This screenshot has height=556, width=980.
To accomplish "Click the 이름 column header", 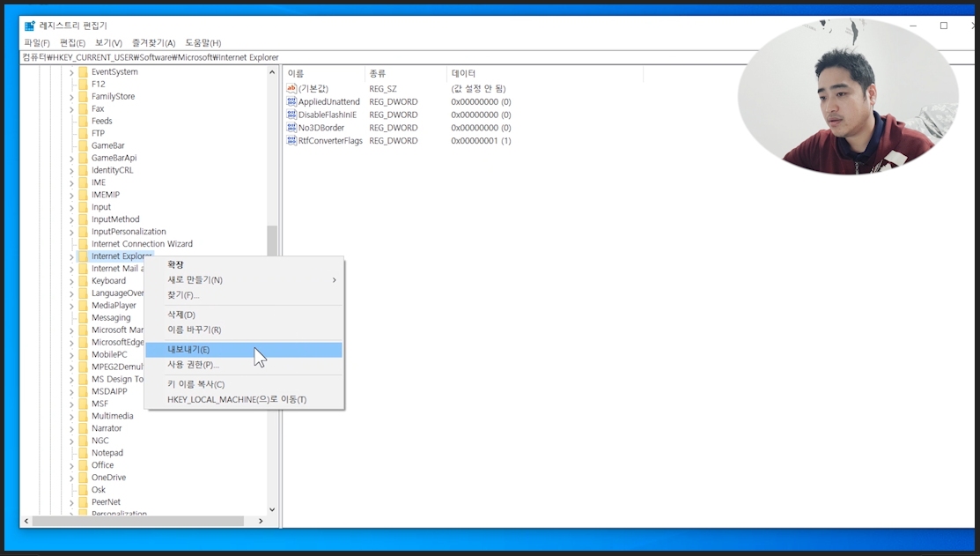I will pyautogui.click(x=324, y=73).
